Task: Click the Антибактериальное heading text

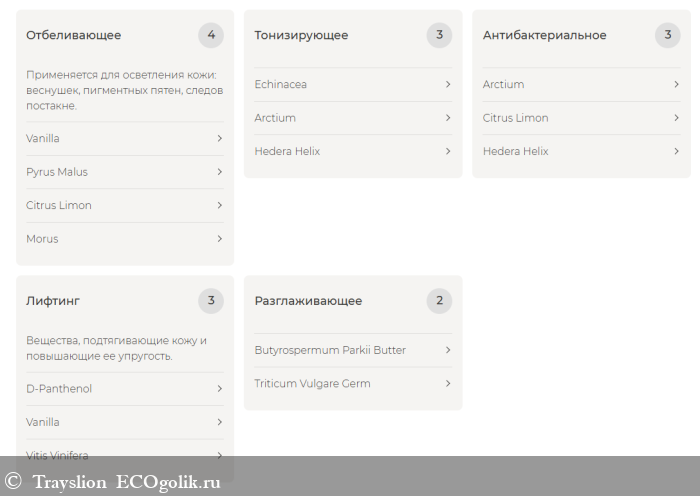Action: click(544, 35)
